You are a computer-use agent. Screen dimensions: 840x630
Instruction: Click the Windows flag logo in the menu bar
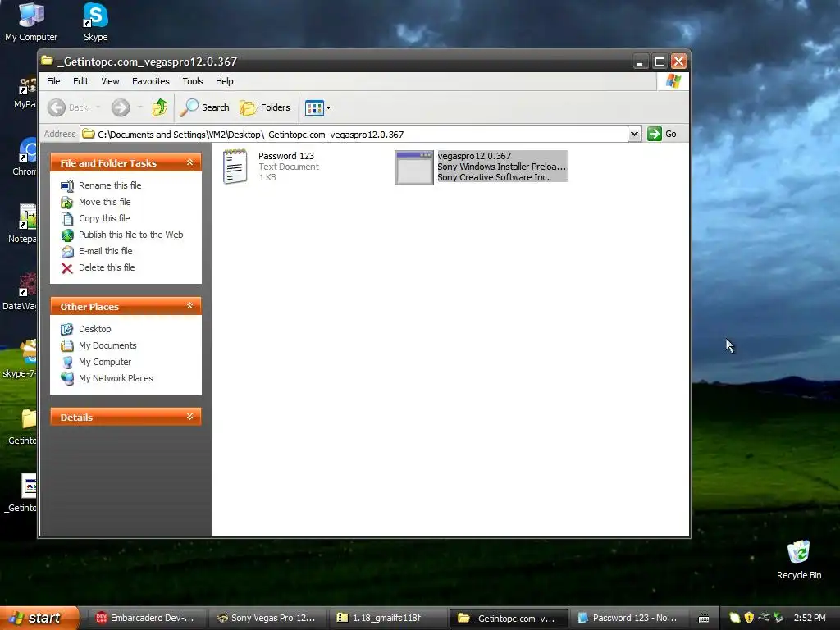(x=673, y=81)
